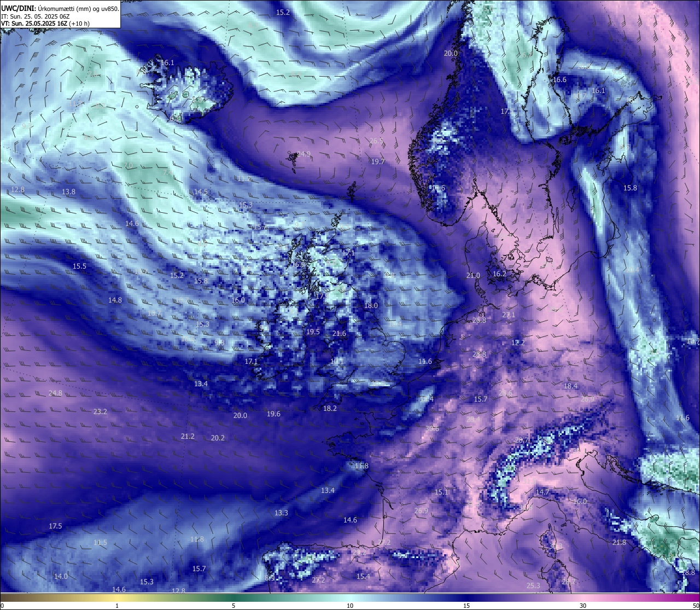Screen dimensions: 700x610
Task: Click the 14.0 value label
Action: point(61,576)
